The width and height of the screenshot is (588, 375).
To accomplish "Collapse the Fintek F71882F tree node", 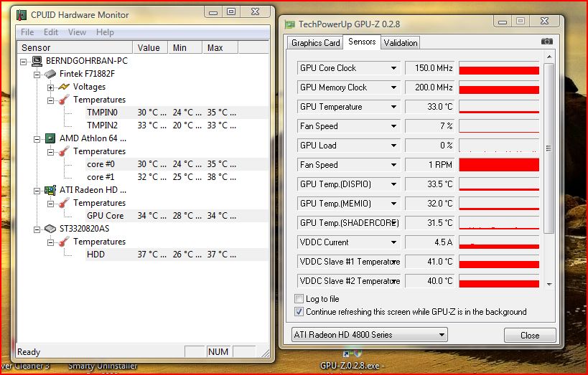I will click(x=37, y=74).
